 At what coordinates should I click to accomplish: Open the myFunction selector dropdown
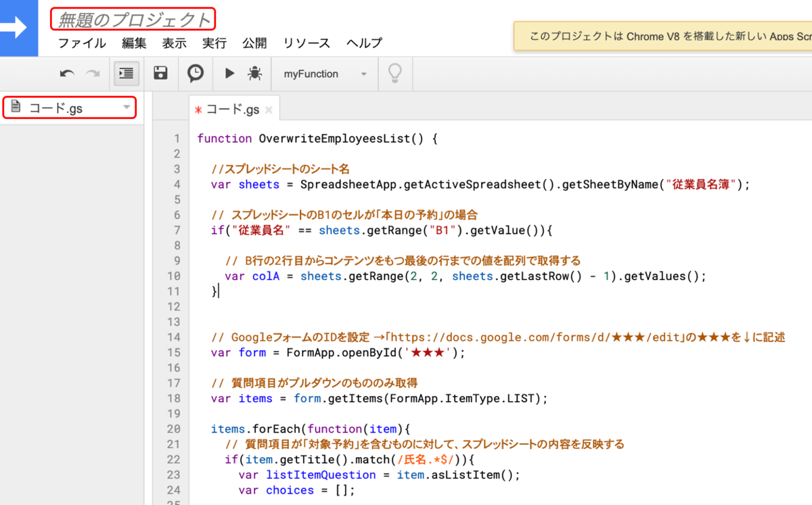325,74
